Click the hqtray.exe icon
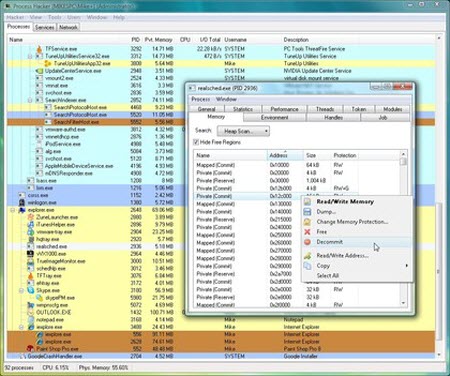Image resolution: width=450 pixels, height=376 pixels. pos(31,239)
